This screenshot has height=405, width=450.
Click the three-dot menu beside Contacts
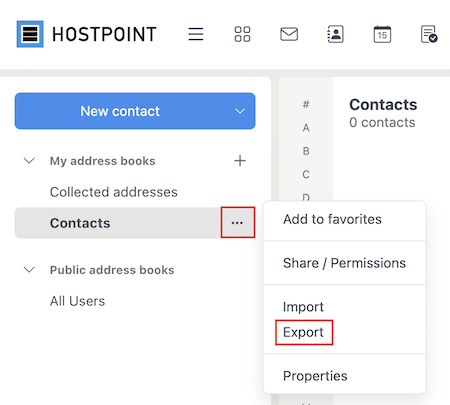click(237, 222)
